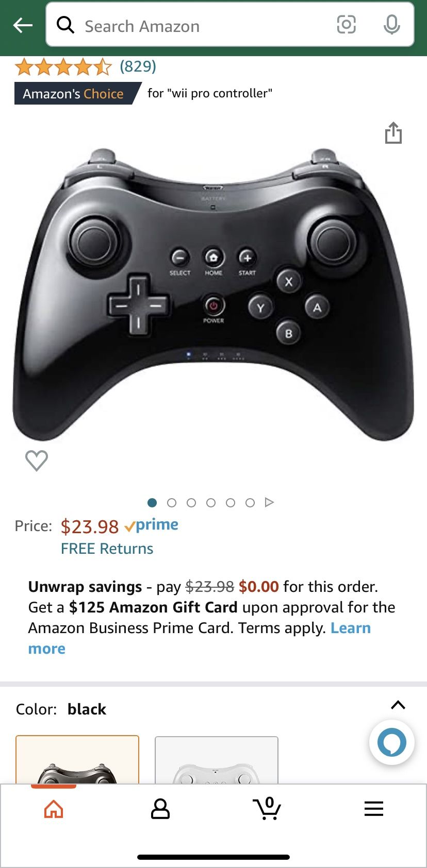Open the shopping cart icon
Viewport: 427px width, 868px height.
(x=267, y=808)
